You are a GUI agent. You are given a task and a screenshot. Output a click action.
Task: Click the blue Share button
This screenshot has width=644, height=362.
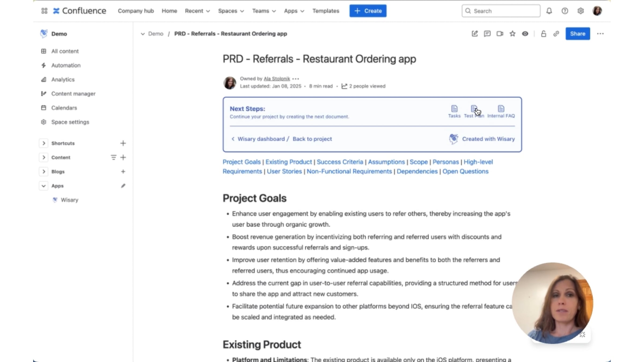577,34
